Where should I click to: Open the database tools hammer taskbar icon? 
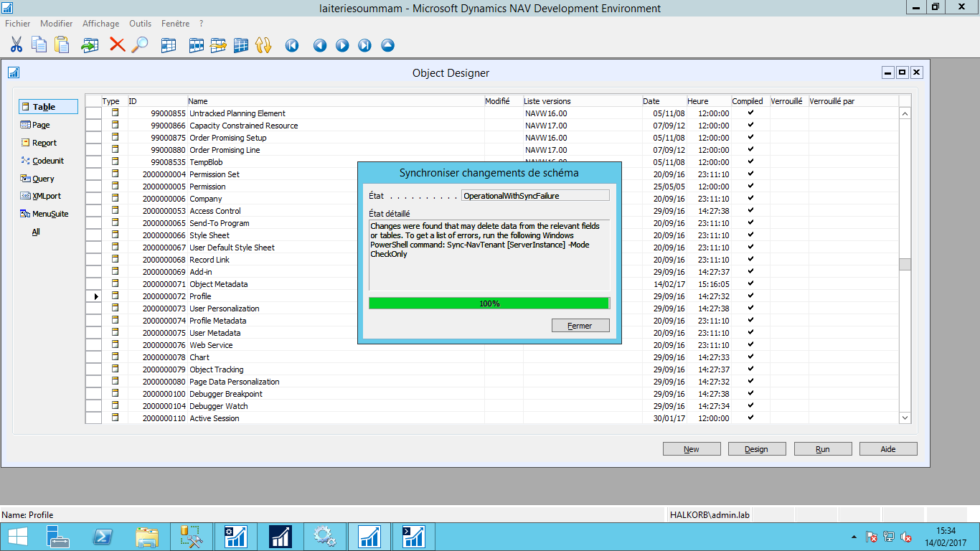tap(192, 536)
